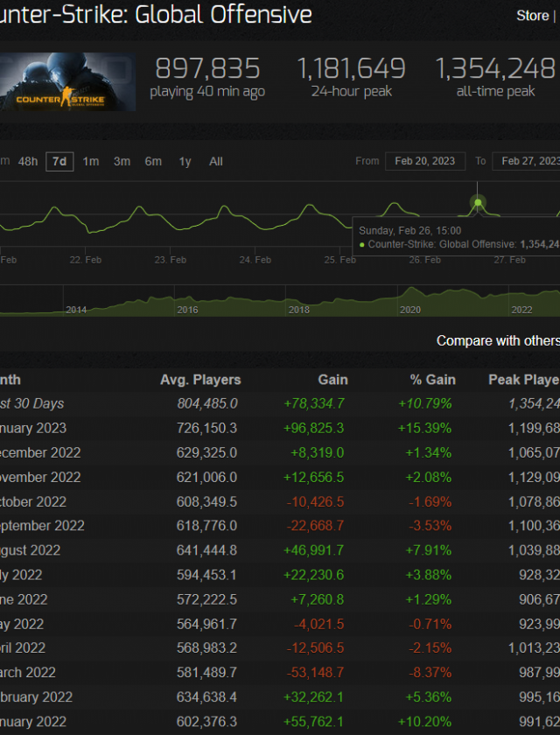Click the Gain column header
Image resolution: width=560 pixels, height=735 pixels.
pos(332,380)
